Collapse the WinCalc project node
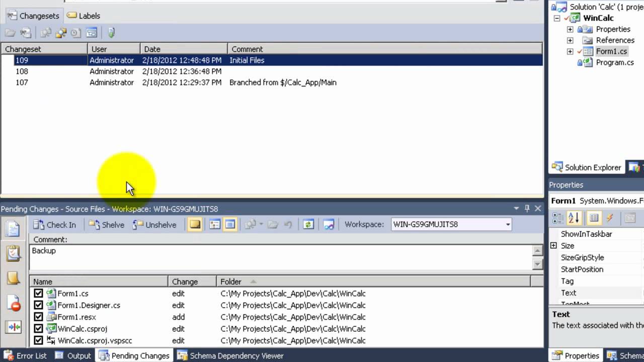Image resolution: width=644 pixels, height=362 pixels. (557, 18)
